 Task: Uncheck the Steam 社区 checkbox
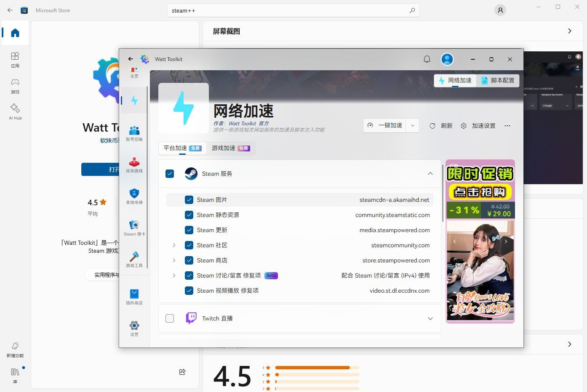tap(189, 245)
